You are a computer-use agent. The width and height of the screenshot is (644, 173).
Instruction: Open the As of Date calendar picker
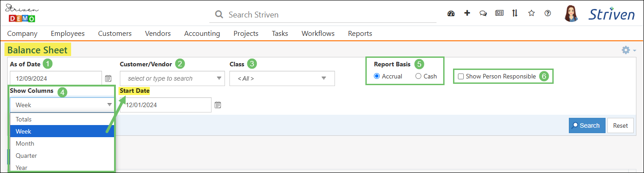click(x=108, y=78)
